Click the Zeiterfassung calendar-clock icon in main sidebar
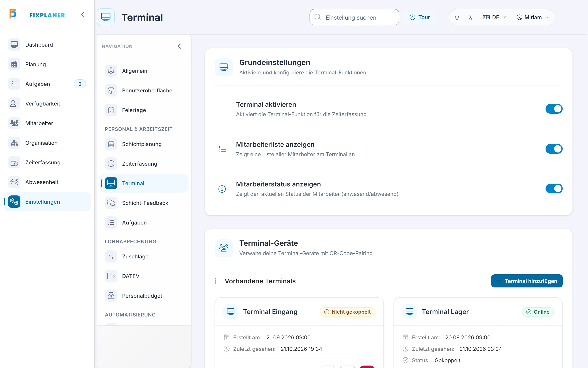This screenshot has height=368, width=588. tap(14, 163)
